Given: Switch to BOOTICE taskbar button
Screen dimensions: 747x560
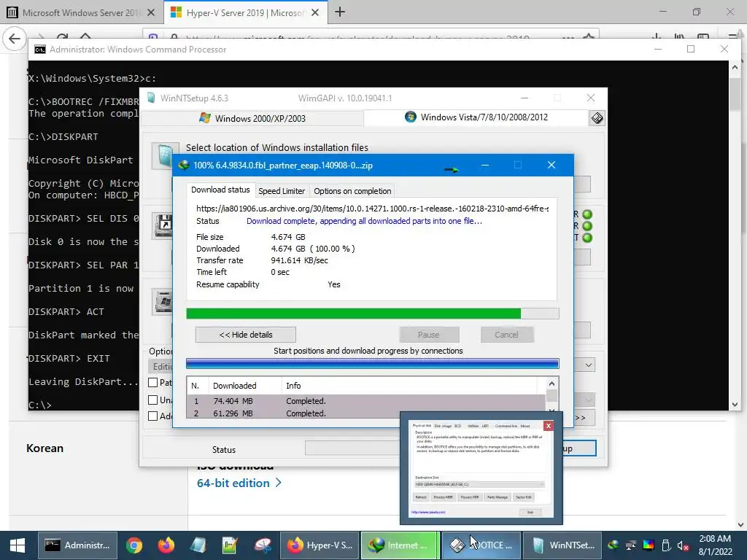Looking at the screenshot, I should pos(481,545).
